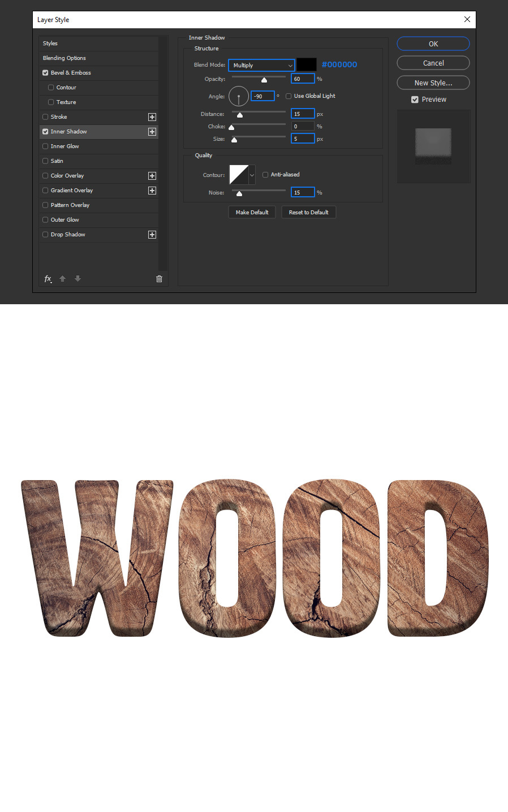This screenshot has height=812, width=508.
Task: Open the contour picker dropdown arrow
Action: click(x=252, y=175)
